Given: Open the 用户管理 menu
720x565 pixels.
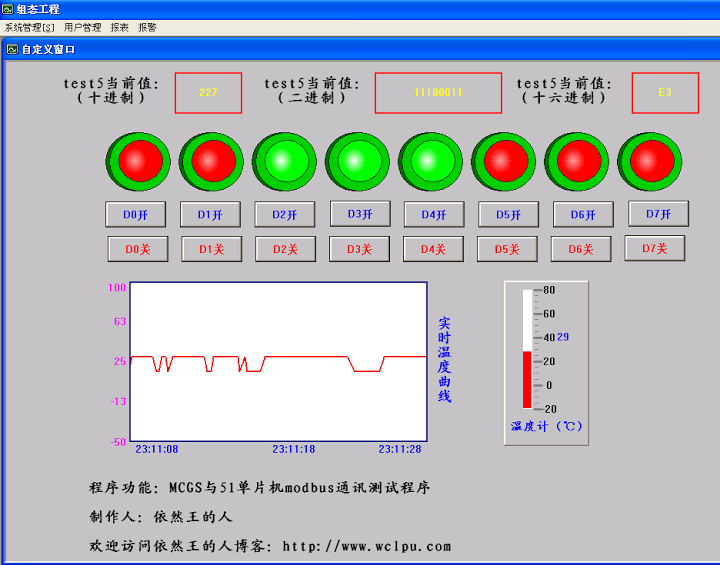Looking at the screenshot, I should click(x=82, y=28).
